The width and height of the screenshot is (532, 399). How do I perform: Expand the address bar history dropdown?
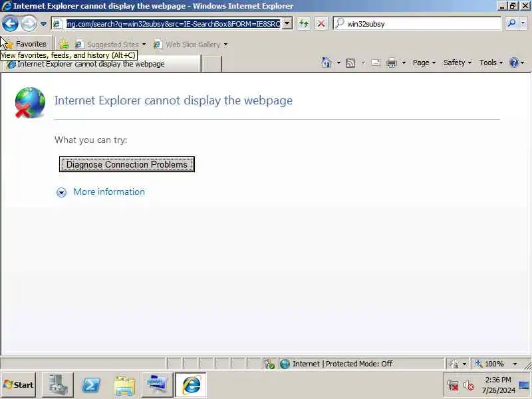point(287,24)
